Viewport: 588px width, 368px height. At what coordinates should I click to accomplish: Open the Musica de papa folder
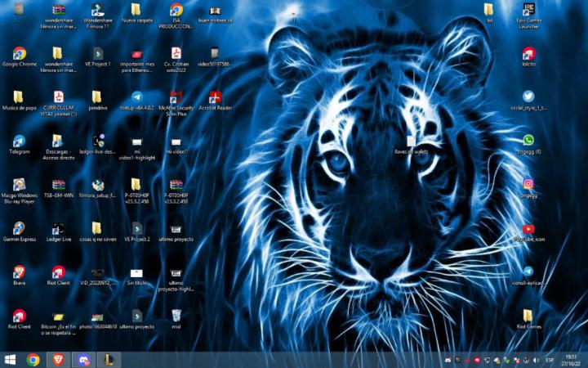(x=19, y=97)
